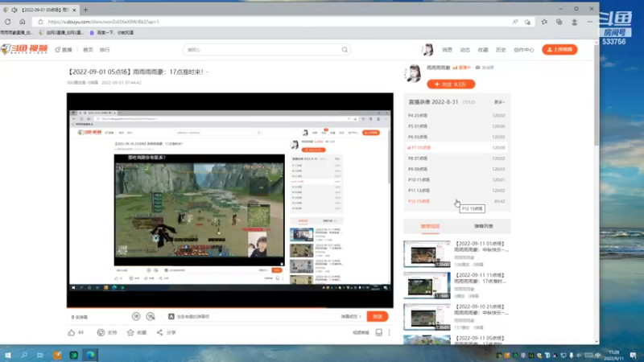Open browser settings and more menu

pos(590,22)
